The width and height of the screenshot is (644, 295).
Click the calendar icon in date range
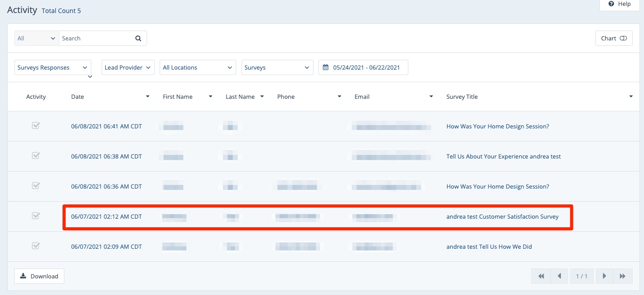[x=326, y=68]
